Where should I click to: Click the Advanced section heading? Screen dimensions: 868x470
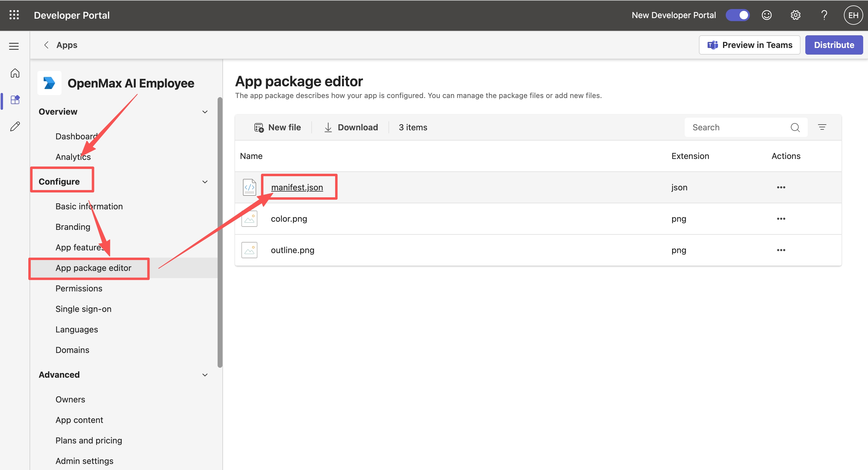(59, 375)
